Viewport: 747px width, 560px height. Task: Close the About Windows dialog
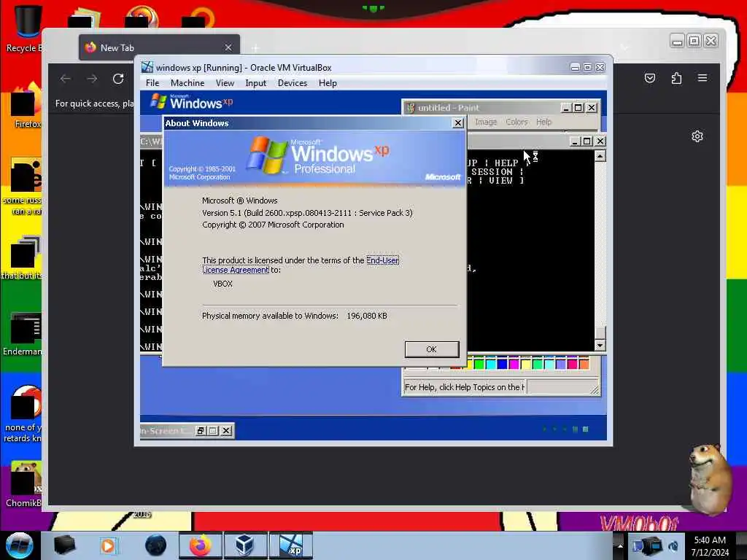coord(458,123)
